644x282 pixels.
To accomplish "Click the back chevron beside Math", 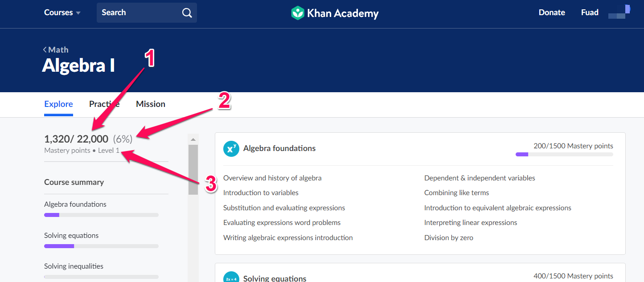I will click(x=45, y=50).
